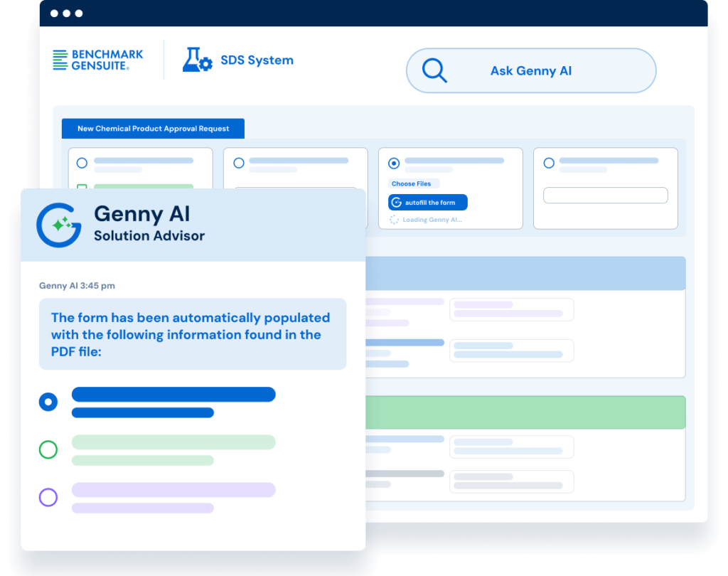Click the blue section header bar

point(525,273)
